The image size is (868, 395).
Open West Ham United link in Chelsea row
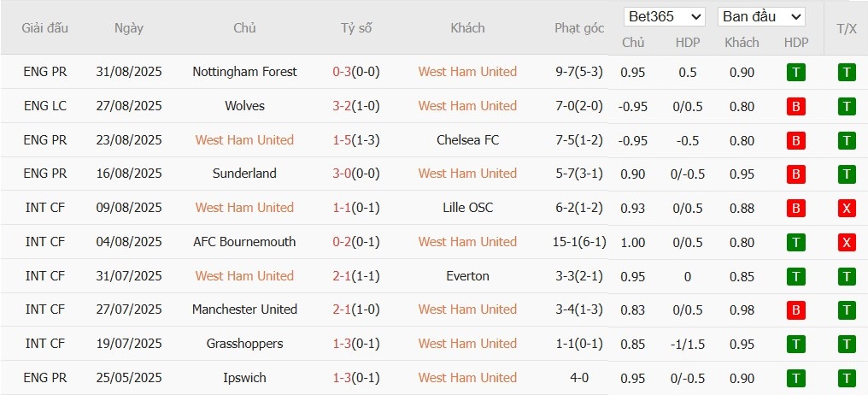point(244,140)
